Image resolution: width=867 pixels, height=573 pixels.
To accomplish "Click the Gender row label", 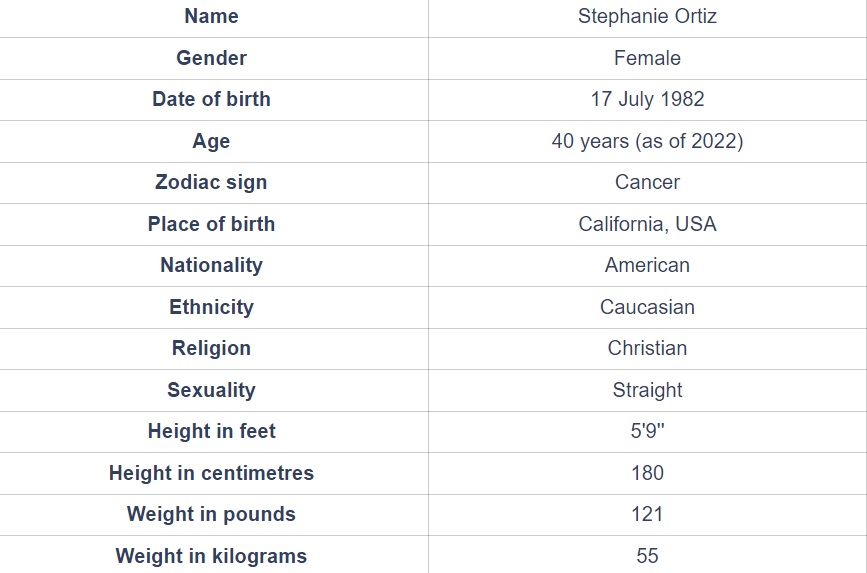I will coord(211,58).
